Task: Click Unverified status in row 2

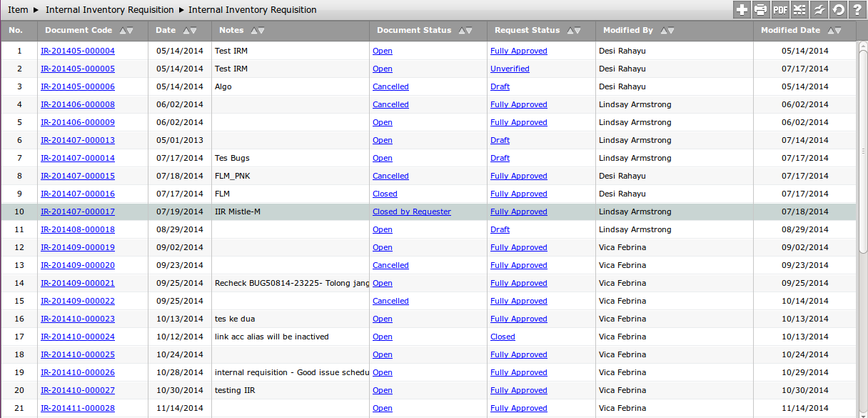Action: pyautogui.click(x=510, y=69)
